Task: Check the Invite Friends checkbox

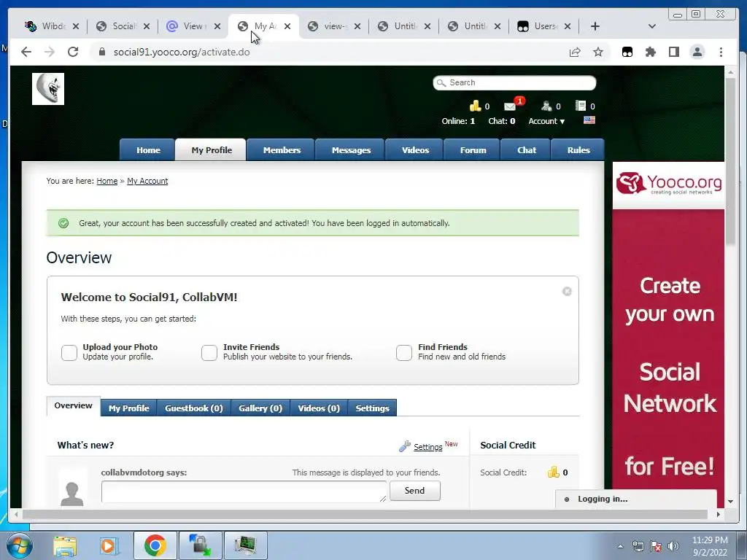Action: (x=209, y=352)
